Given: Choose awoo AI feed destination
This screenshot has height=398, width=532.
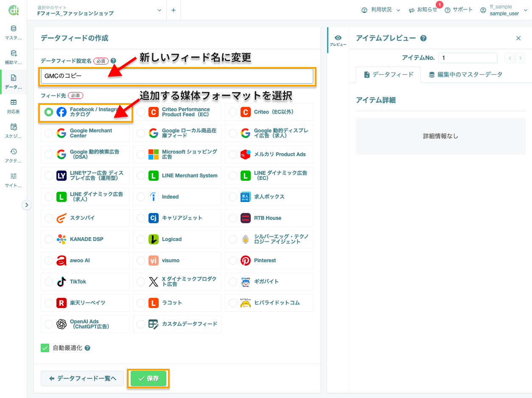Looking at the screenshot, I should (x=85, y=261).
